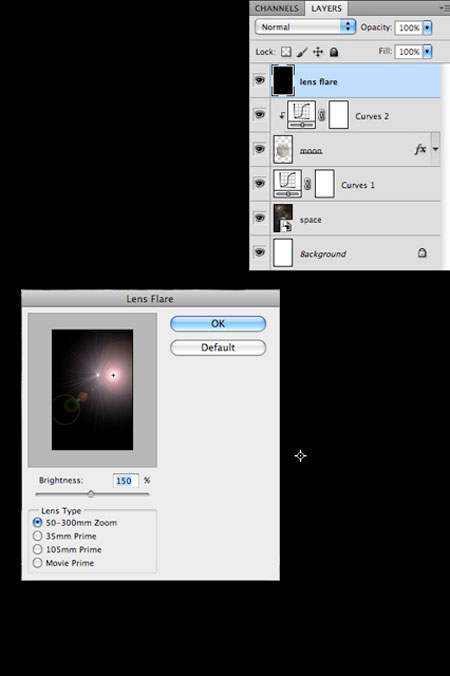Click the Opacity value field
The width and height of the screenshot is (450, 676).
409,28
